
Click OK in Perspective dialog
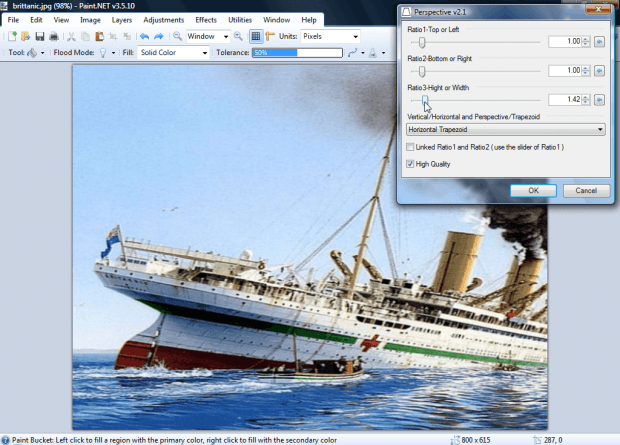point(533,190)
